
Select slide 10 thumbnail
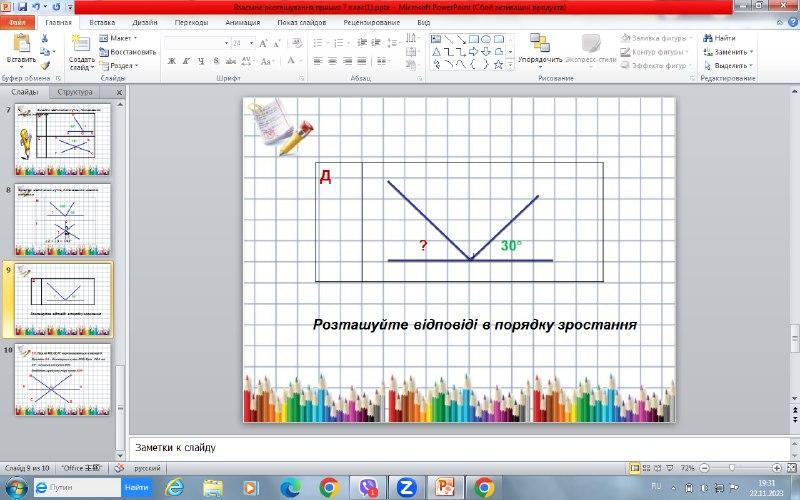pyautogui.click(x=63, y=380)
